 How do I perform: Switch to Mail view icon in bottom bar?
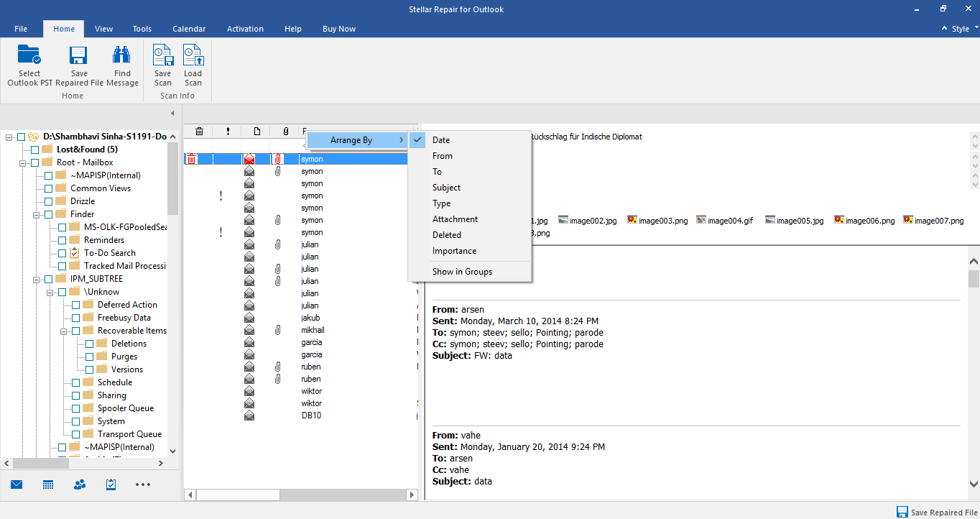point(17,484)
